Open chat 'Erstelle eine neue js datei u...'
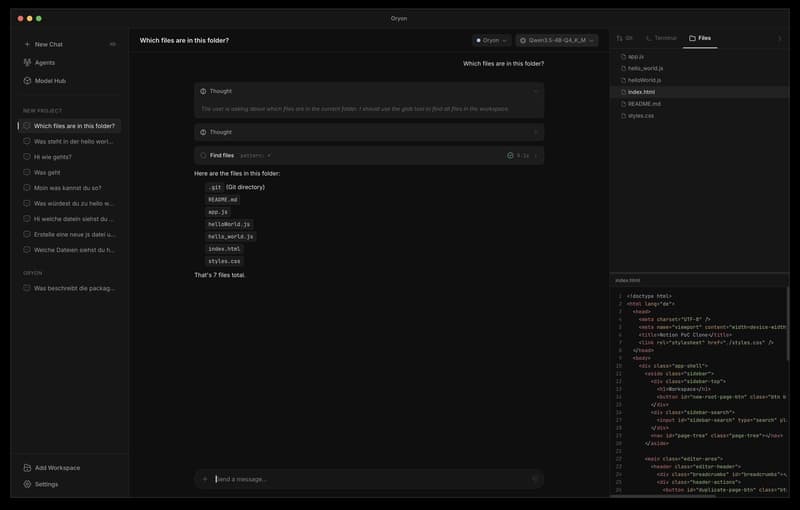Viewport: 800px width, 510px height. pyautogui.click(x=69, y=234)
